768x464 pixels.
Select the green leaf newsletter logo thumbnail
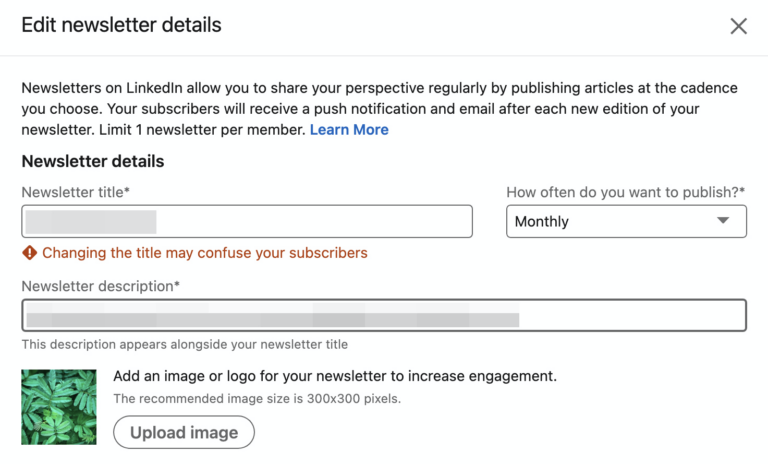pos(59,407)
